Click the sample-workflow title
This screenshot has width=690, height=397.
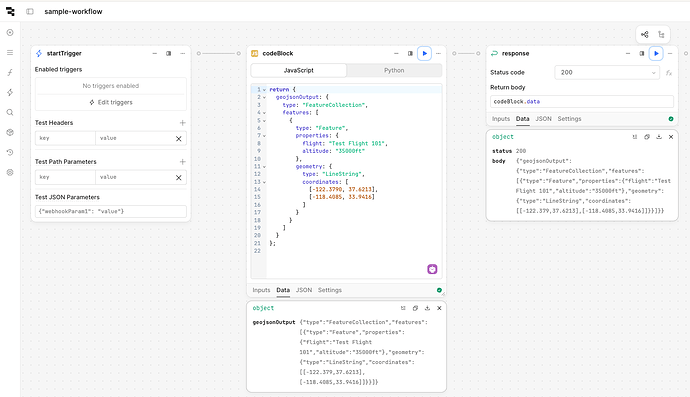pos(73,11)
